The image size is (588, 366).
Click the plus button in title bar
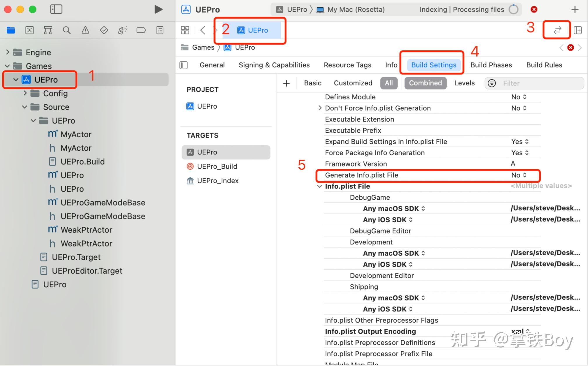575,9
